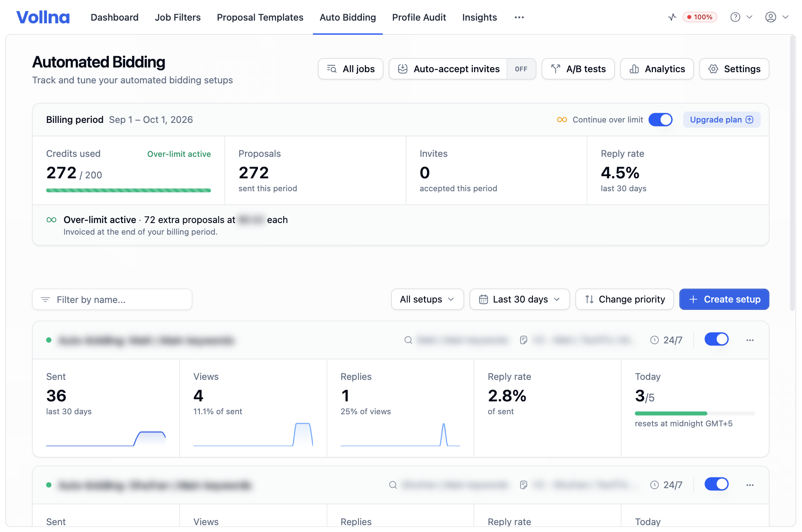
Task: Open the user account avatar icon
Action: 771,17
